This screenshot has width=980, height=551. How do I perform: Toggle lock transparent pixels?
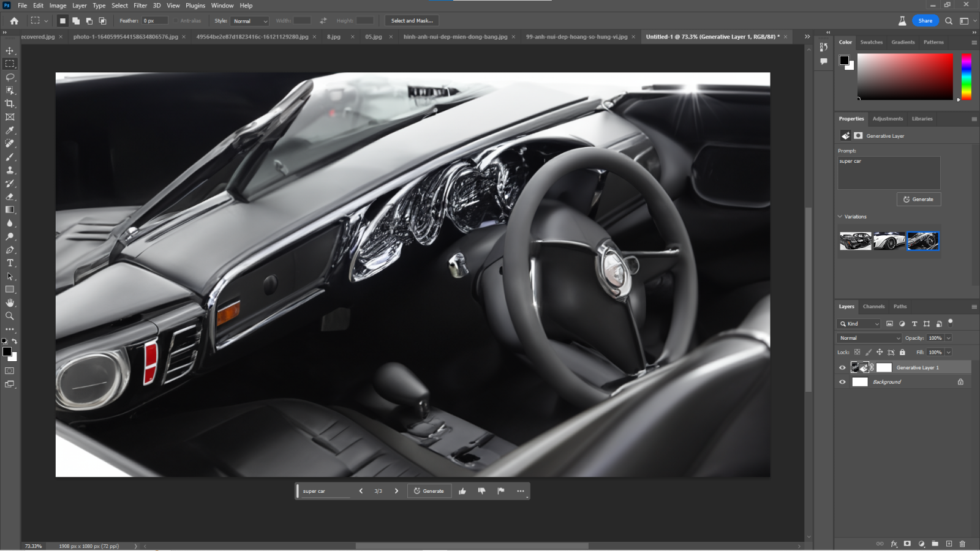[x=857, y=352]
